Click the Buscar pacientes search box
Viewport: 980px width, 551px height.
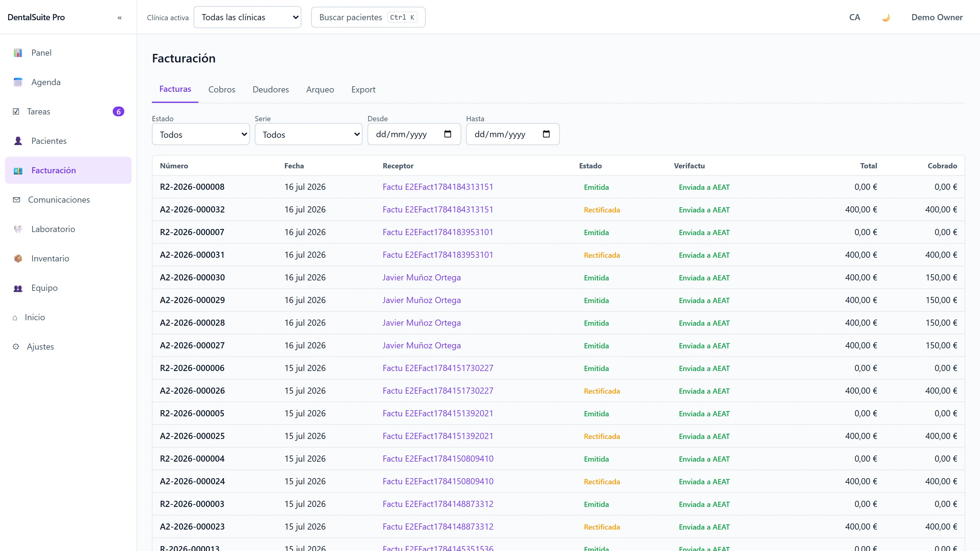click(x=368, y=17)
